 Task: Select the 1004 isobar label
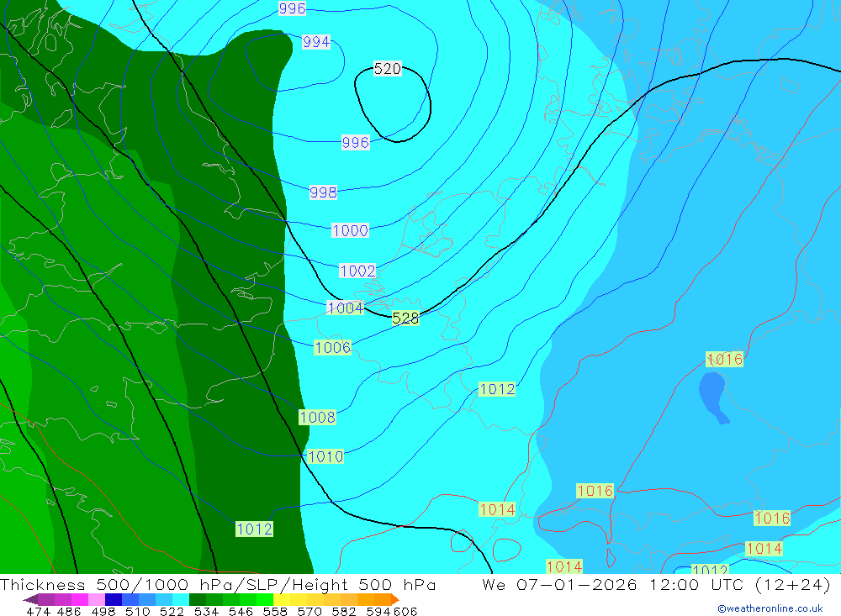click(345, 308)
